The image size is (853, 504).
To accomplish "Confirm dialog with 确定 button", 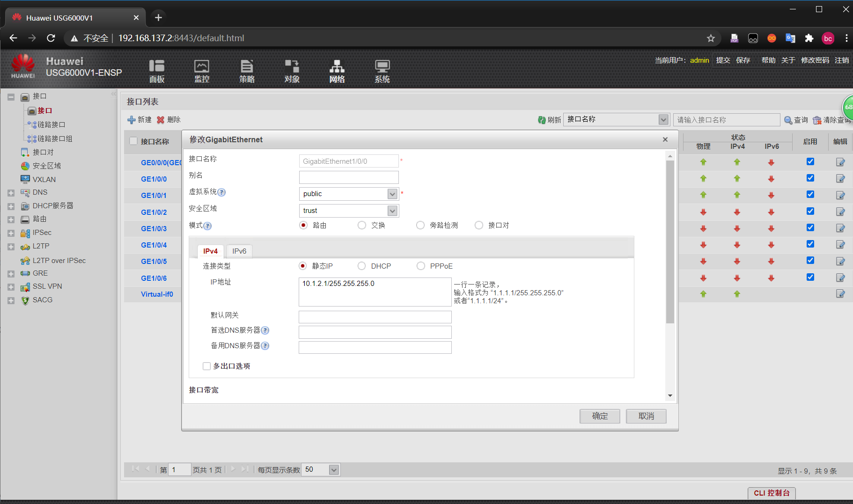I will tap(600, 416).
